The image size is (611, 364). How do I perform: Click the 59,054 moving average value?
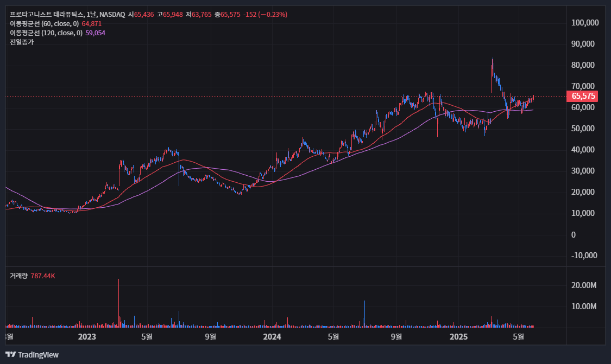[x=96, y=33]
